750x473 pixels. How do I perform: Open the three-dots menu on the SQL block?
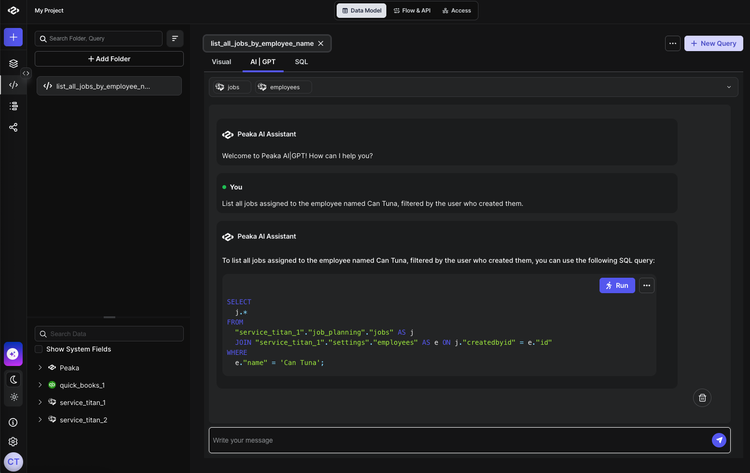point(647,286)
